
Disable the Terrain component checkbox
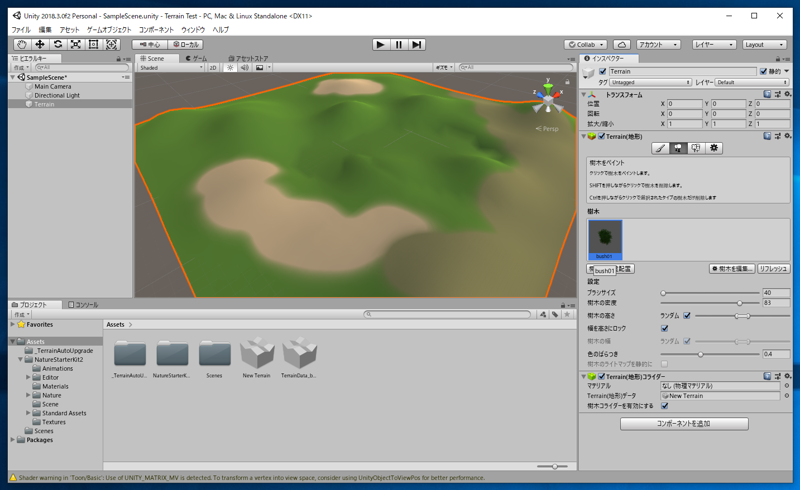pyautogui.click(x=602, y=136)
